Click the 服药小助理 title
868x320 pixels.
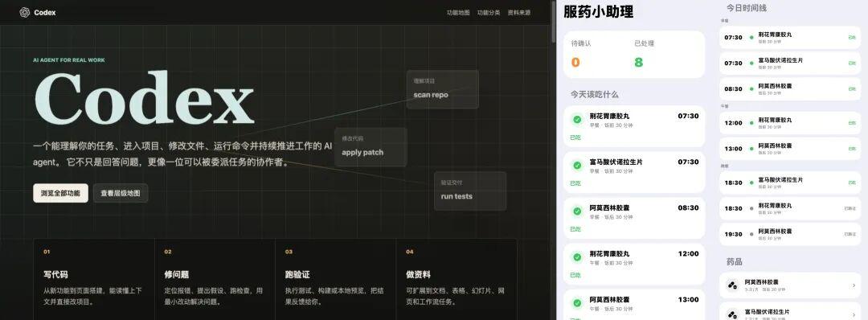pos(599,11)
